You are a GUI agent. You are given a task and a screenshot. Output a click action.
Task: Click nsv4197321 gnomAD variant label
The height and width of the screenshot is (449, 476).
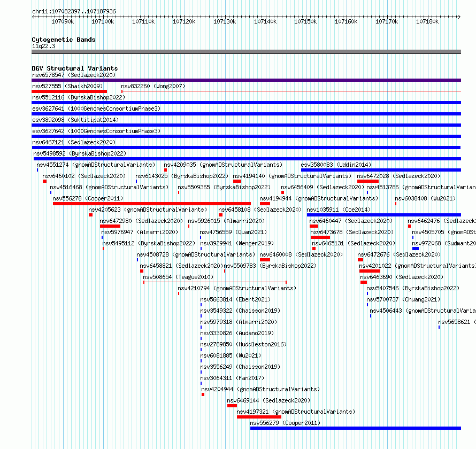296,412
